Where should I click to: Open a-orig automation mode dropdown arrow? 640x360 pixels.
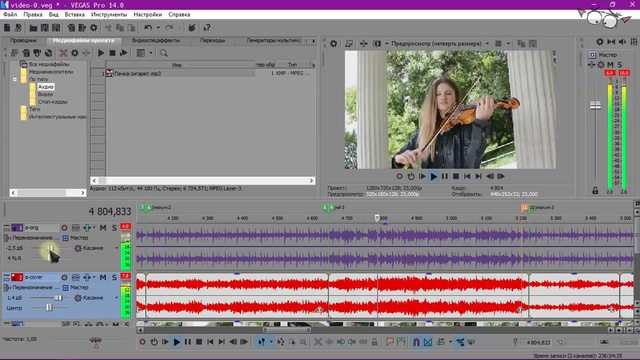(x=116, y=248)
